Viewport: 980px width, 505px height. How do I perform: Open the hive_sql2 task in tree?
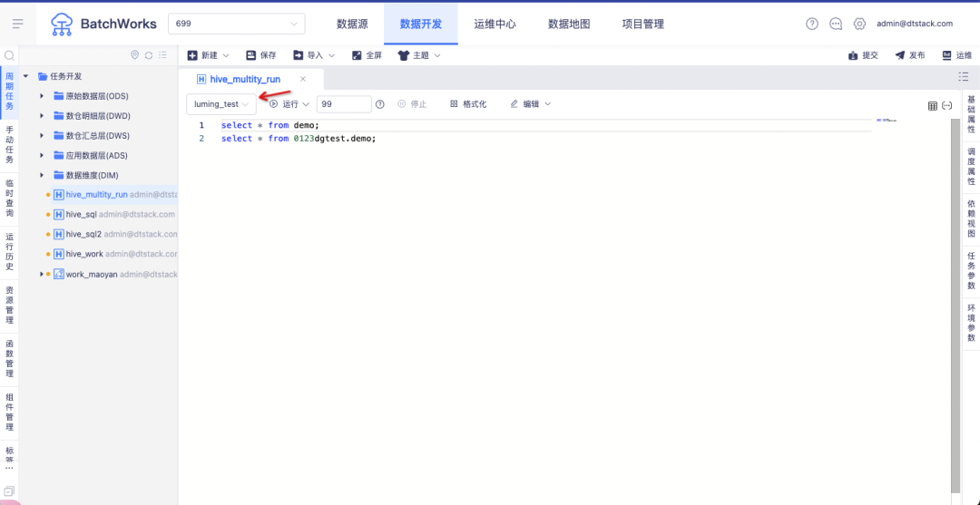pyautogui.click(x=83, y=234)
